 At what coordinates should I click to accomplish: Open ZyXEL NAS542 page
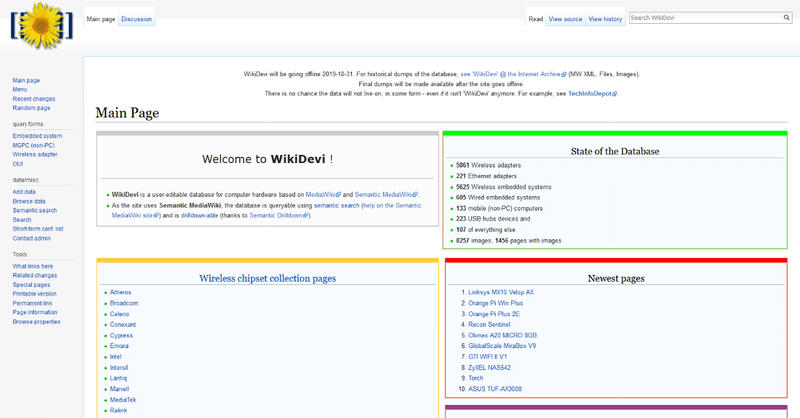(x=489, y=367)
